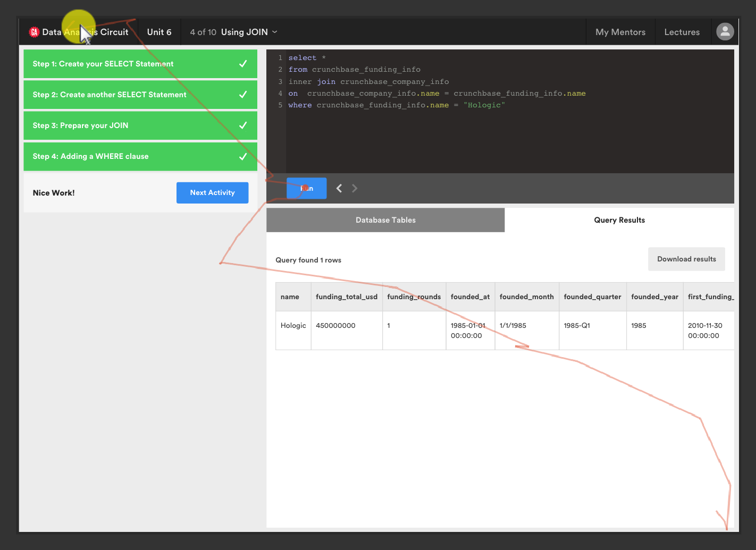
Task: Click the '1/1/1985' result cell
Action: tap(526, 331)
